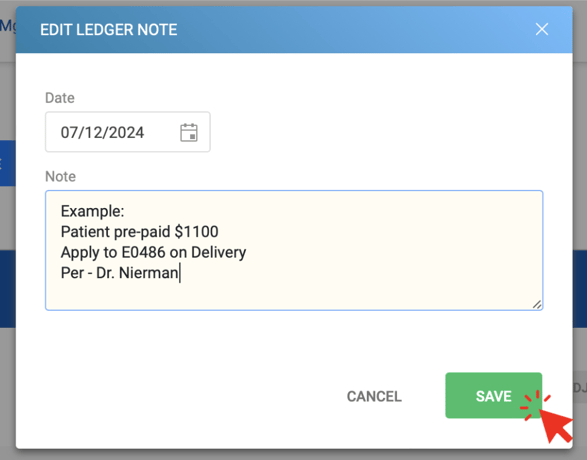587x460 pixels.
Task: Place cursor on the 'Example:' line
Action: (92, 211)
